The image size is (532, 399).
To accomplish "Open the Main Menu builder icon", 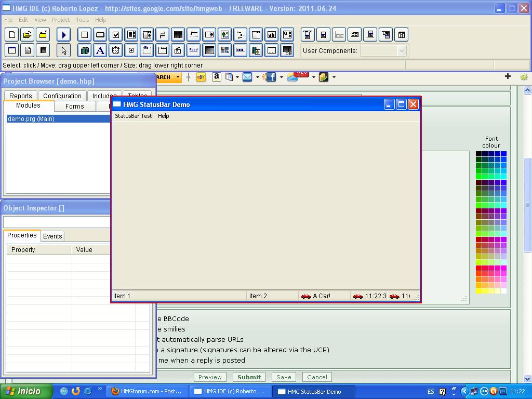I will (x=308, y=35).
